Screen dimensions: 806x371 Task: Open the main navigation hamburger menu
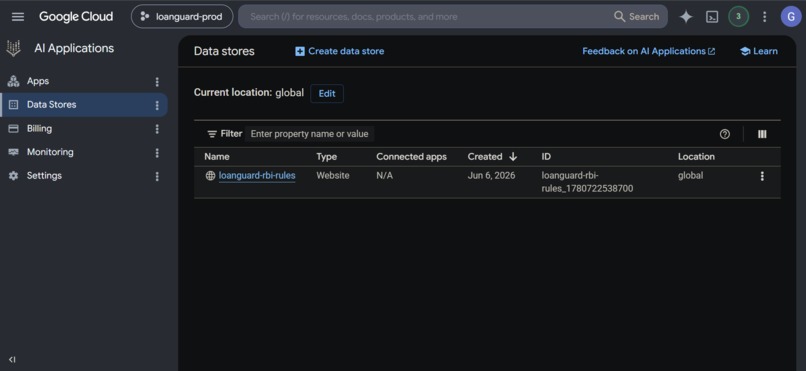tap(17, 17)
